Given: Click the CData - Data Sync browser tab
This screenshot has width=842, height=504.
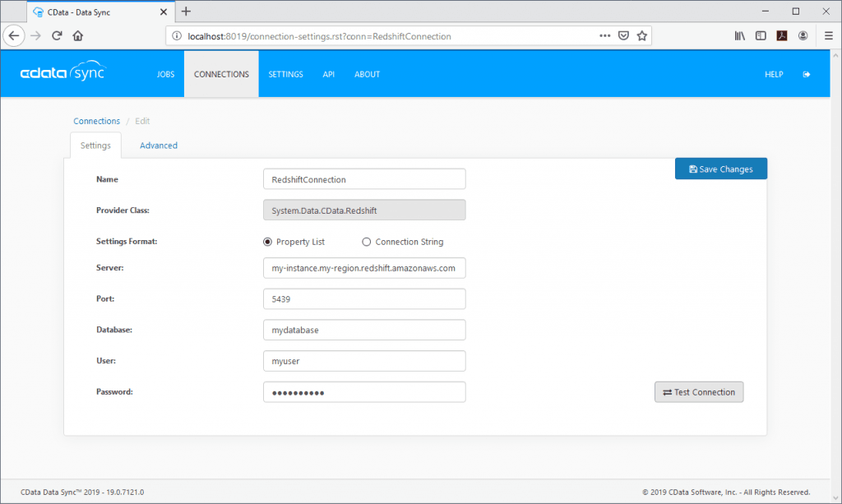Looking at the screenshot, I should tap(99, 12).
